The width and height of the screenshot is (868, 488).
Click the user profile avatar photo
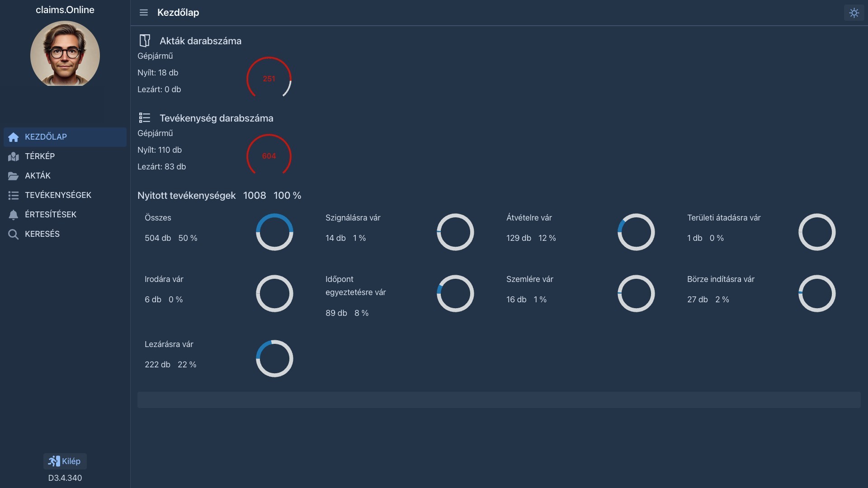pos(65,54)
